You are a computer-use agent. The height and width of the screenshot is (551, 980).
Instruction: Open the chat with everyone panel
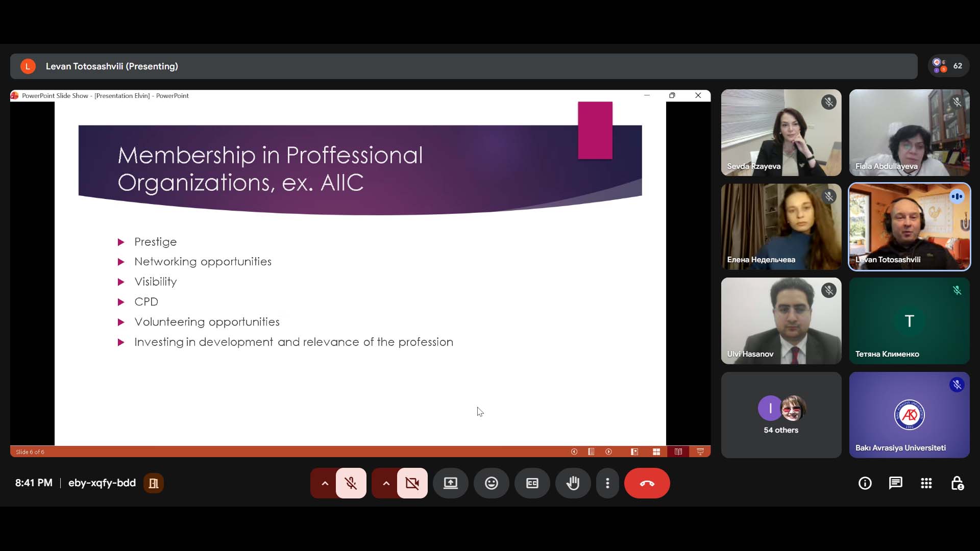(x=895, y=483)
